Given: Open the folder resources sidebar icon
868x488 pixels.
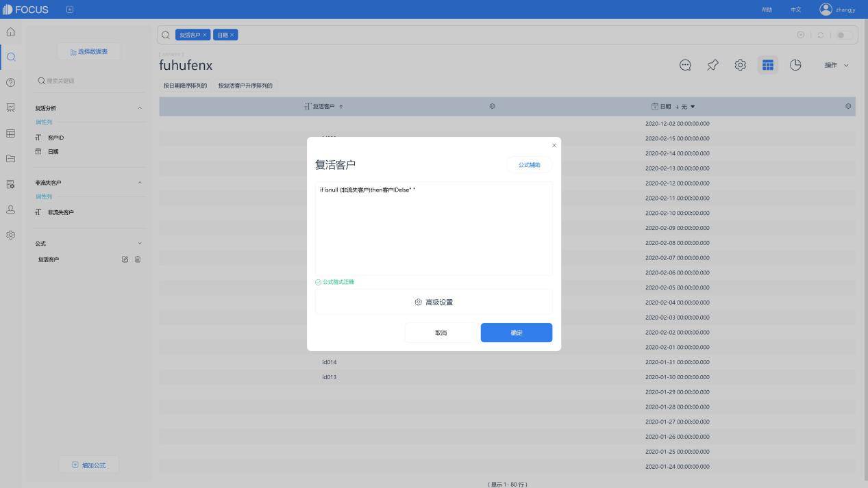Looking at the screenshot, I should [x=10, y=159].
